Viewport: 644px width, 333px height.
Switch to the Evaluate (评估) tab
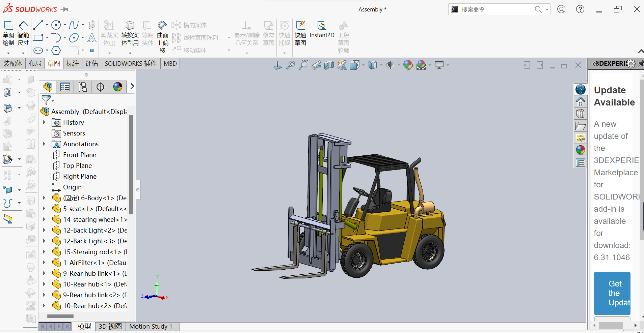tap(91, 63)
